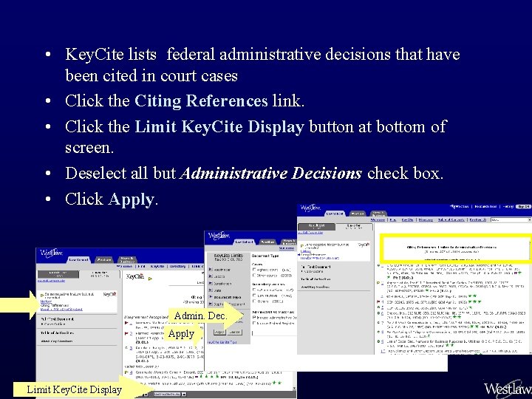Click Monitor With KeyCite Alert in left window
The image size is (532, 399).
pyautogui.click(x=61, y=309)
